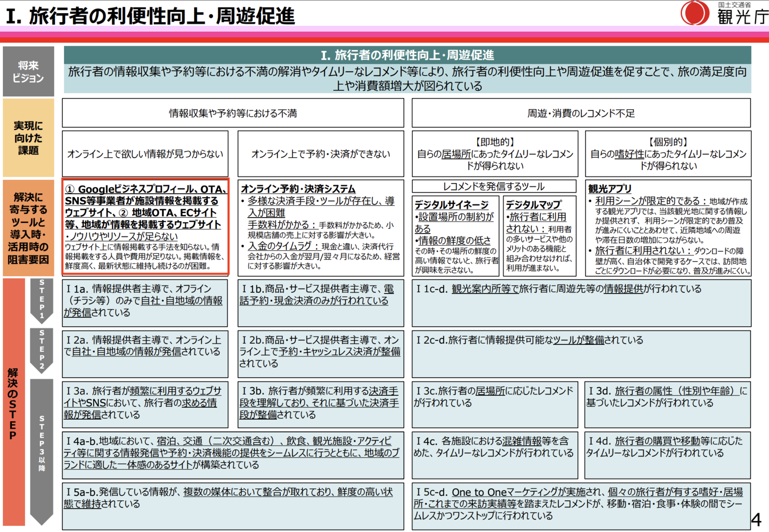Click the I 2b step box
769x532 pixels.
[x=321, y=354]
